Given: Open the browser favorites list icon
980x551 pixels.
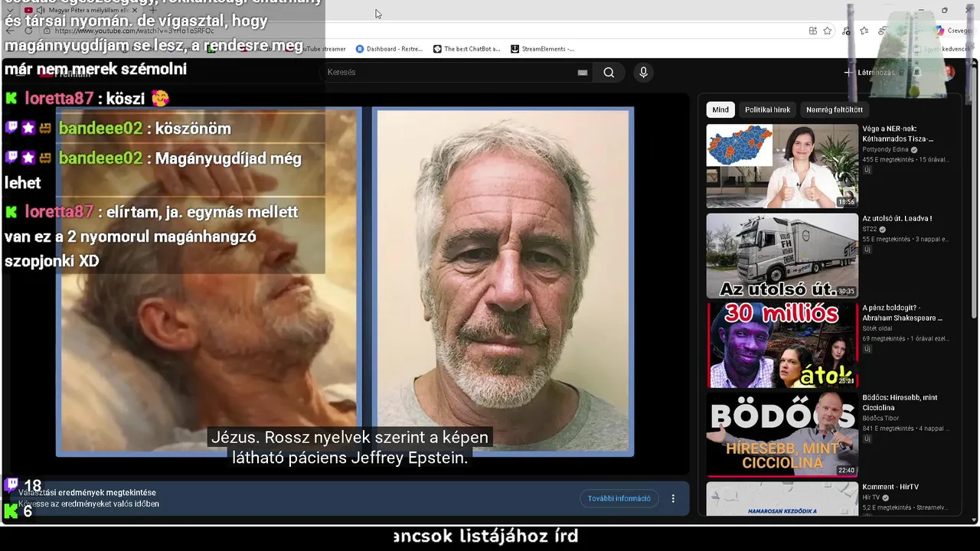Looking at the screenshot, I should [864, 31].
